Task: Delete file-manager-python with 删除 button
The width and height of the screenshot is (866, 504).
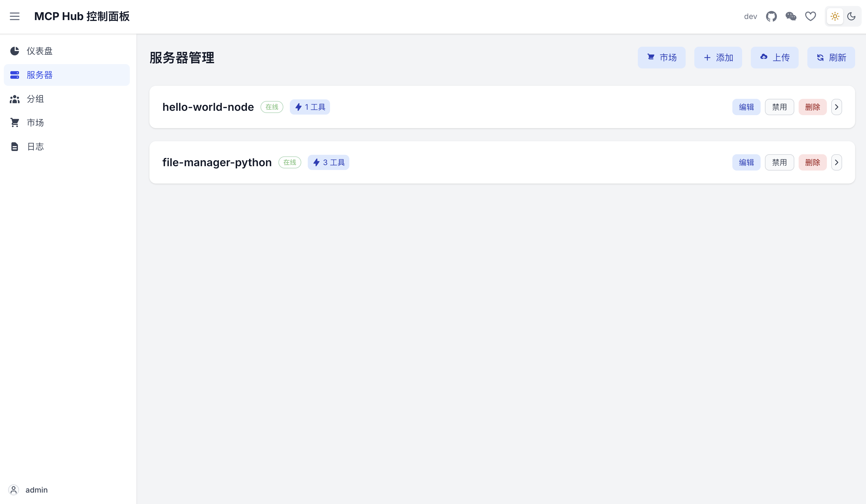Action: click(x=812, y=162)
